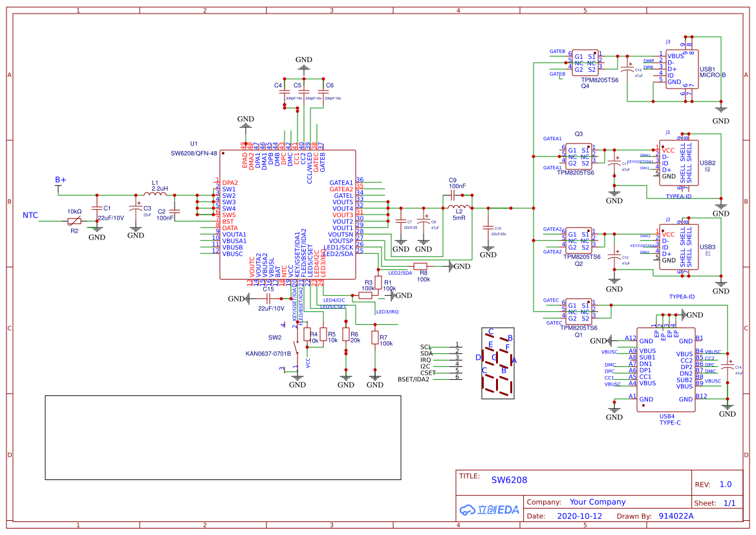
Task: Click the Q4 TPM8205TS6 MOSFET
Action: 585,63
